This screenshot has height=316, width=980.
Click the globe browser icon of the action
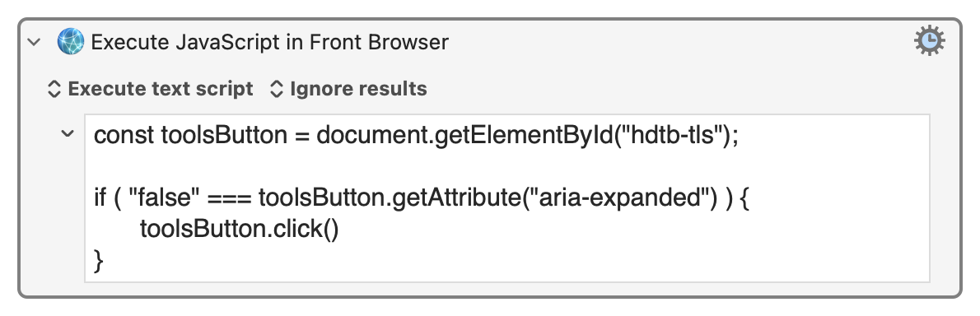pyautogui.click(x=71, y=42)
